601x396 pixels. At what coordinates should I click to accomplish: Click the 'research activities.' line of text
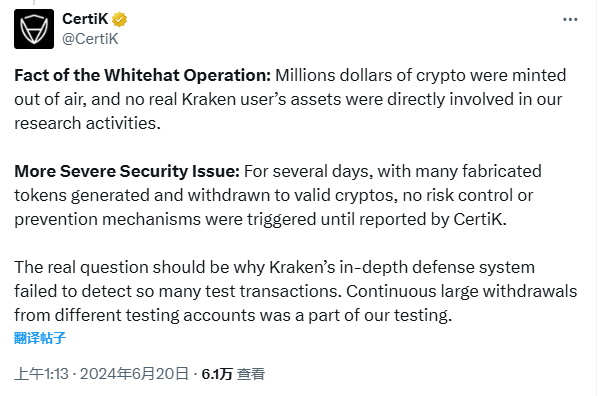coord(87,123)
